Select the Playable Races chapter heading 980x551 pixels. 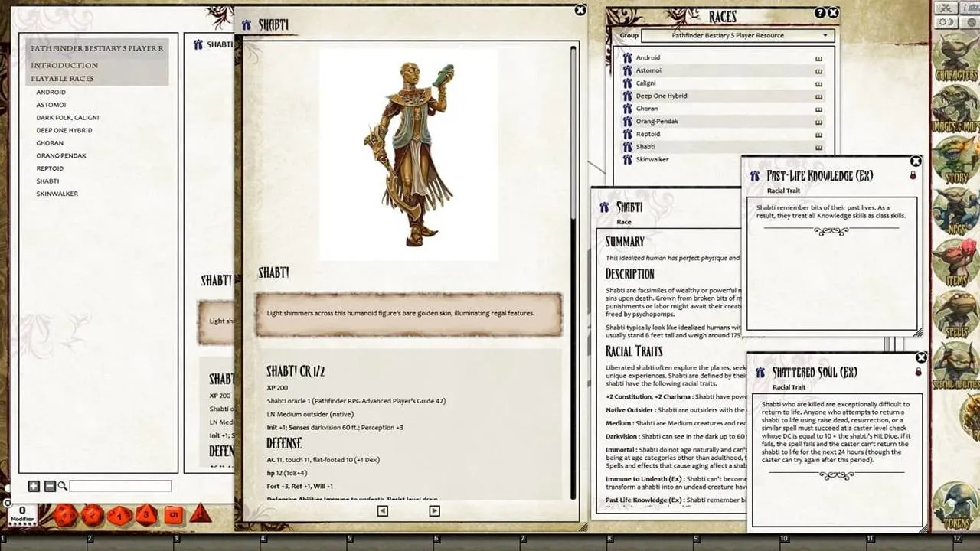(x=62, y=79)
